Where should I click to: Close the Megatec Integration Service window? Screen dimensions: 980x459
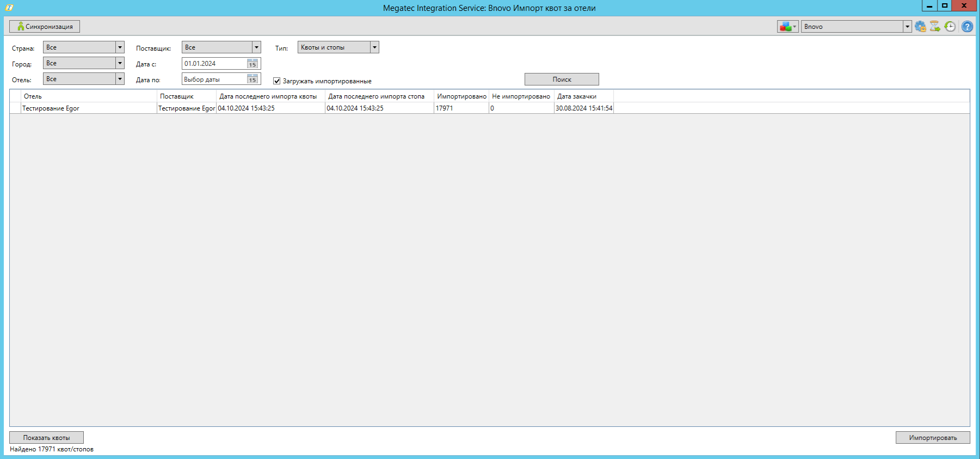[x=964, y=5]
